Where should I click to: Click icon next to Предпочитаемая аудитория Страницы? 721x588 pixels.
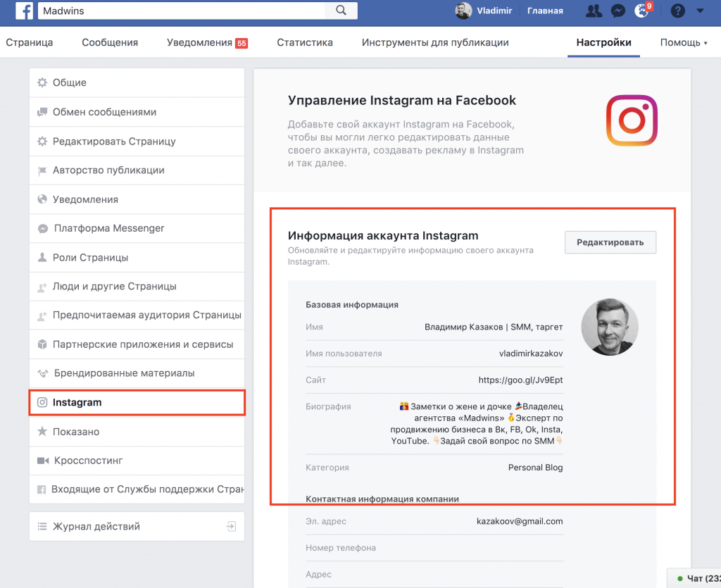point(42,315)
